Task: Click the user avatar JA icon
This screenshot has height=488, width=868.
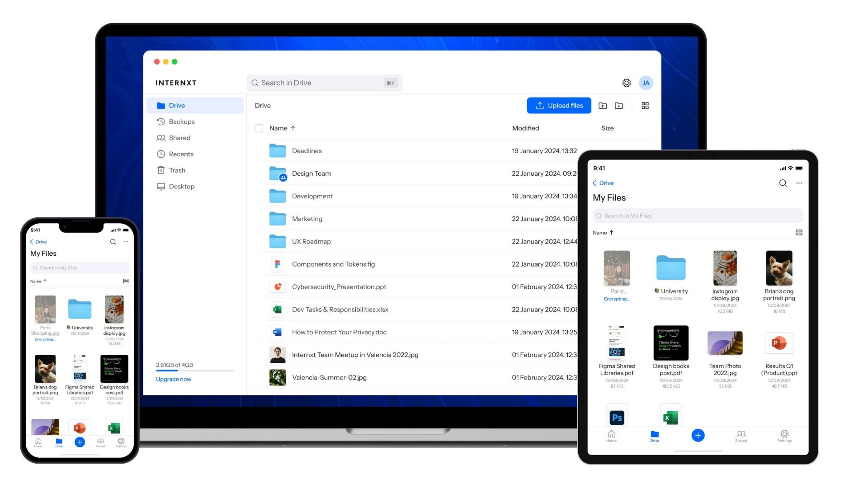Action: (646, 83)
